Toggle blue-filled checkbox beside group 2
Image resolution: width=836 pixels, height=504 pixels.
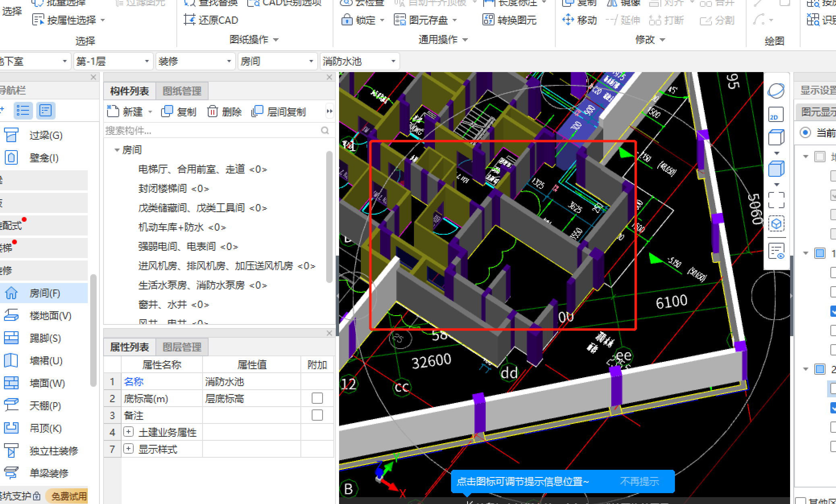click(820, 369)
